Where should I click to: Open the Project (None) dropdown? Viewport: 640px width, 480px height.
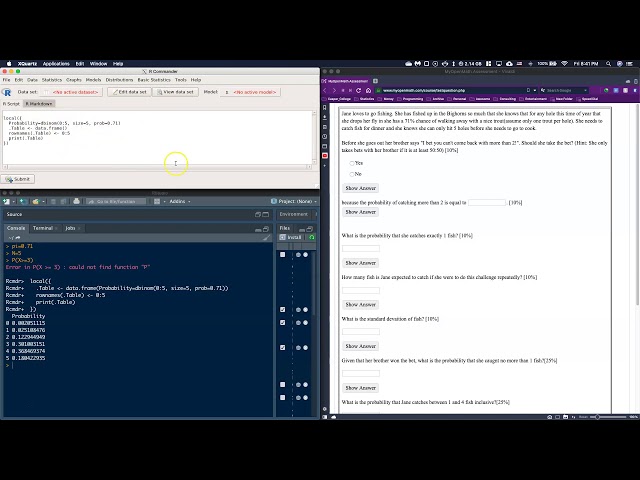coord(291,201)
